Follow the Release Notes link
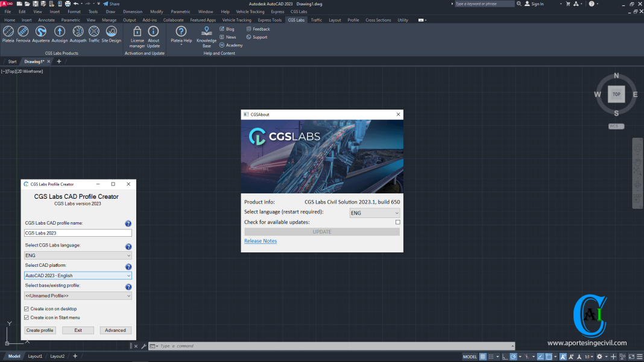This screenshot has height=362, width=644. coord(260,241)
